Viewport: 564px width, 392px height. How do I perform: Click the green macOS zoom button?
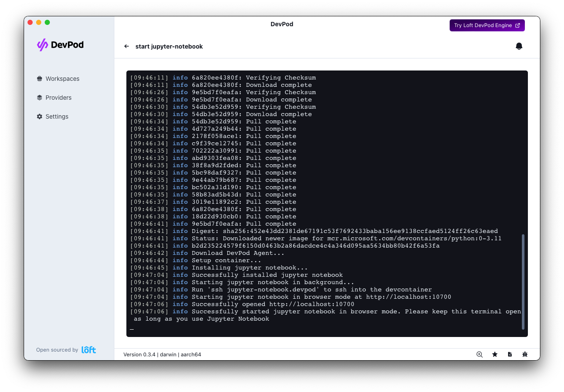[47, 22]
